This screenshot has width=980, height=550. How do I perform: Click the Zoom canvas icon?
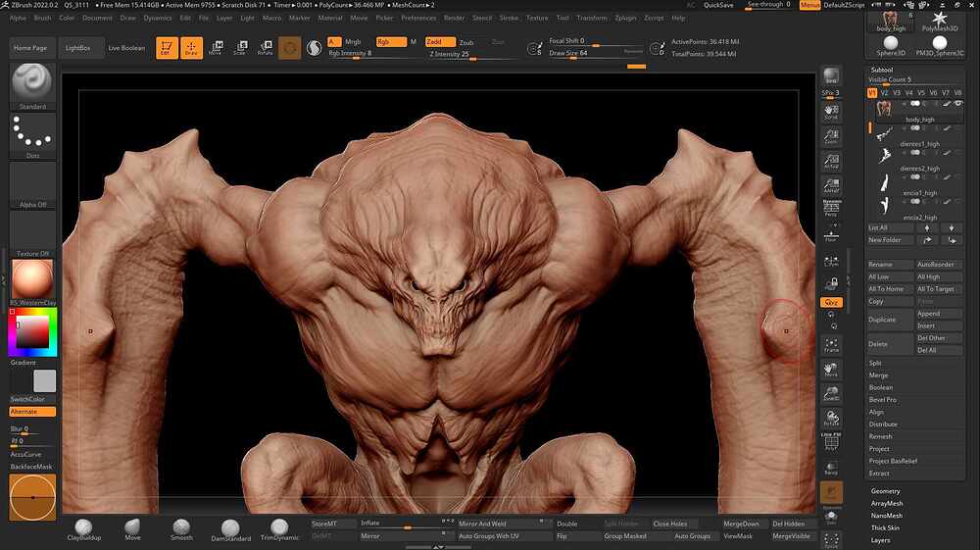coord(831,137)
